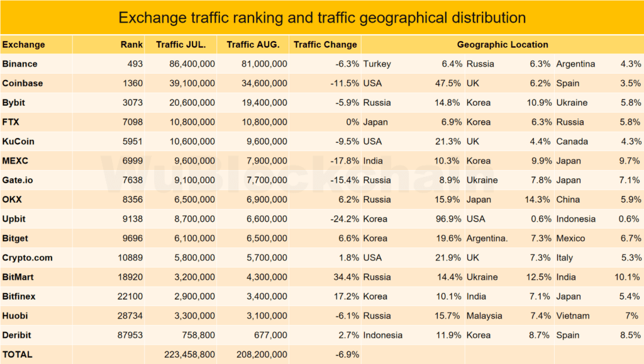Click total August traffic 208,200,000
The width and height of the screenshot is (644, 364).
[x=262, y=354]
